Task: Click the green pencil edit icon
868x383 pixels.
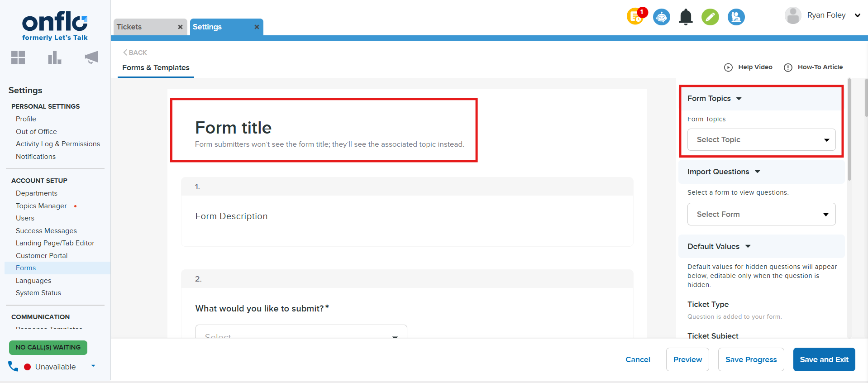Action: click(710, 17)
